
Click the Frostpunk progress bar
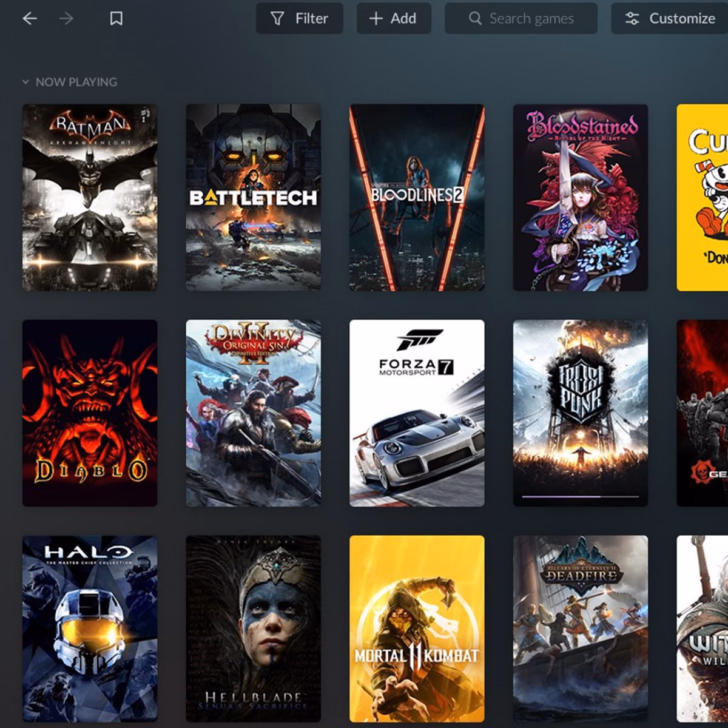coord(581,496)
